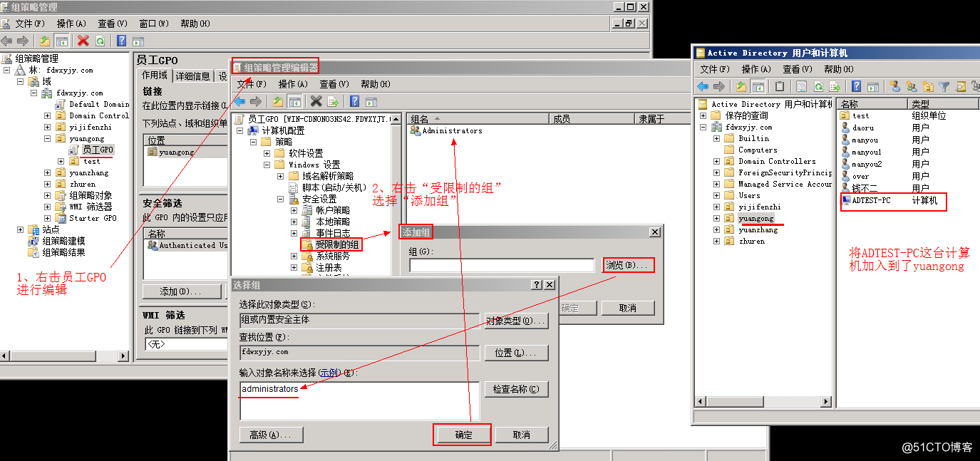
Task: Click Refresh icon in Group Policy Management toolbar
Action: pos(100,41)
